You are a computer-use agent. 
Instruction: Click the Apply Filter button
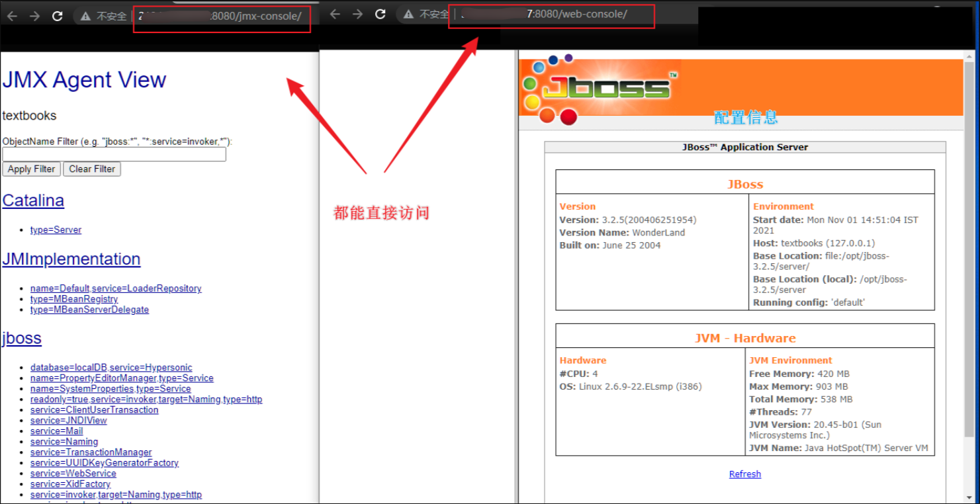click(x=31, y=169)
